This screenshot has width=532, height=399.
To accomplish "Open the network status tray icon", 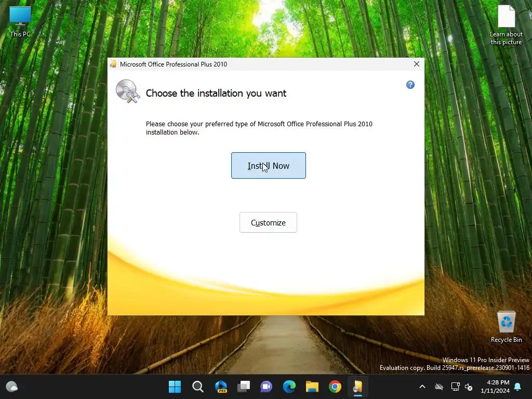I will pyautogui.click(x=455, y=387).
